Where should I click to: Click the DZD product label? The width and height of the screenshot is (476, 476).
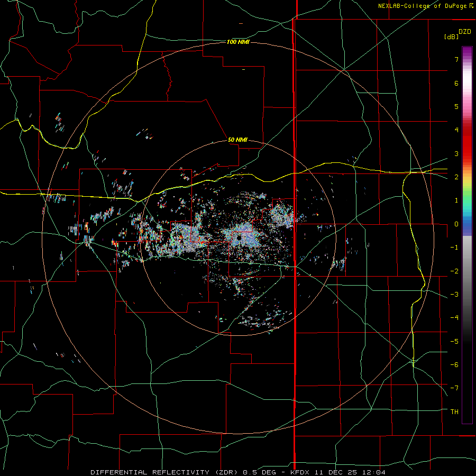pos(465,32)
